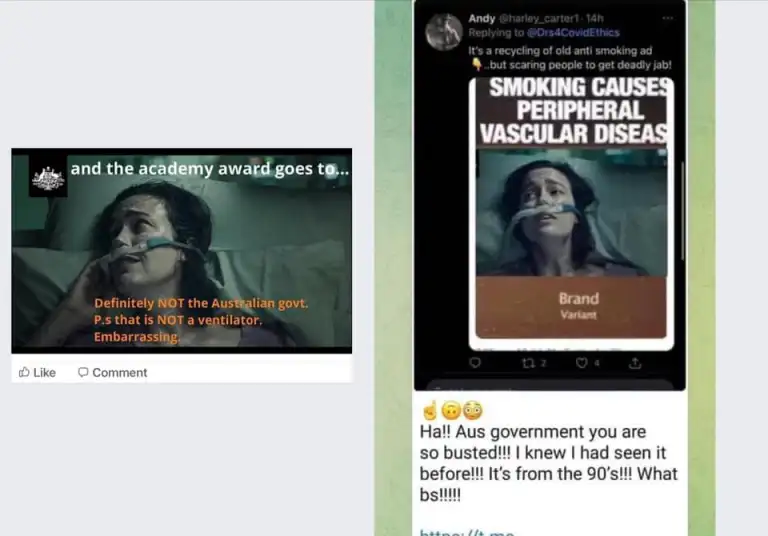The height and width of the screenshot is (536, 768).
Task: Open the smoking ad image in tweet
Action: [x=571, y=213]
